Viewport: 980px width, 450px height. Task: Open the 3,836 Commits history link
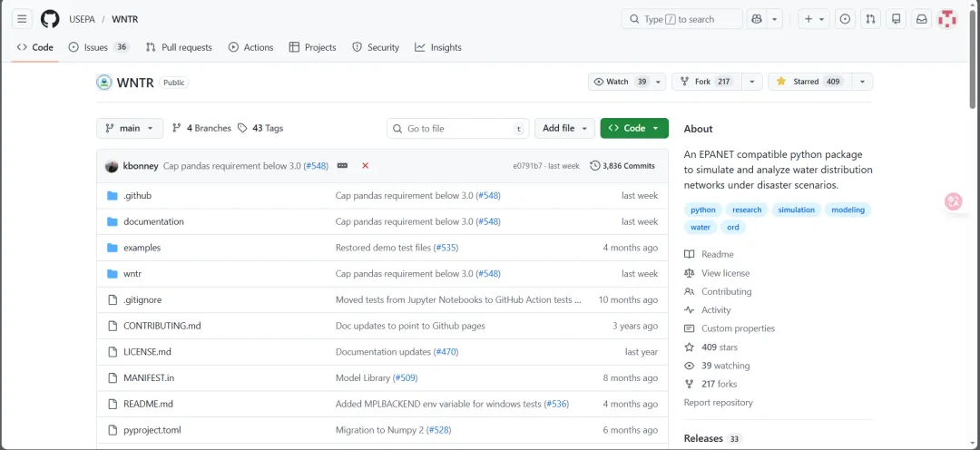(622, 166)
